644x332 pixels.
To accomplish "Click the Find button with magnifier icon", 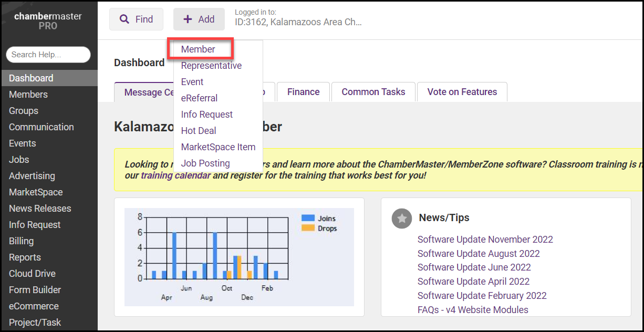I will (136, 19).
